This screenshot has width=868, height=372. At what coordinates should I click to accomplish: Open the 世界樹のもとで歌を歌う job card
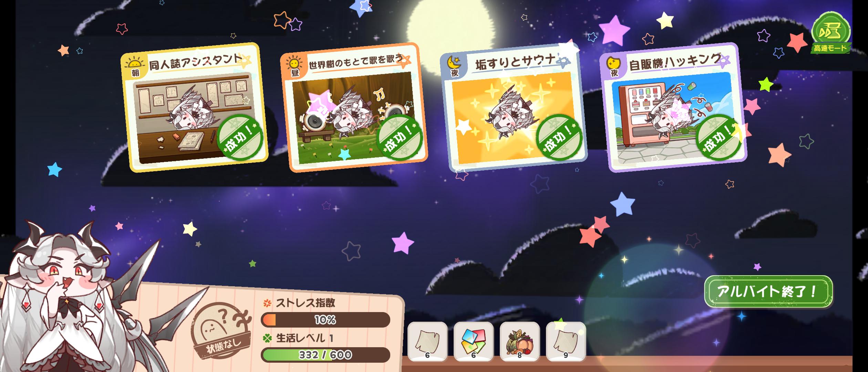[x=354, y=107]
